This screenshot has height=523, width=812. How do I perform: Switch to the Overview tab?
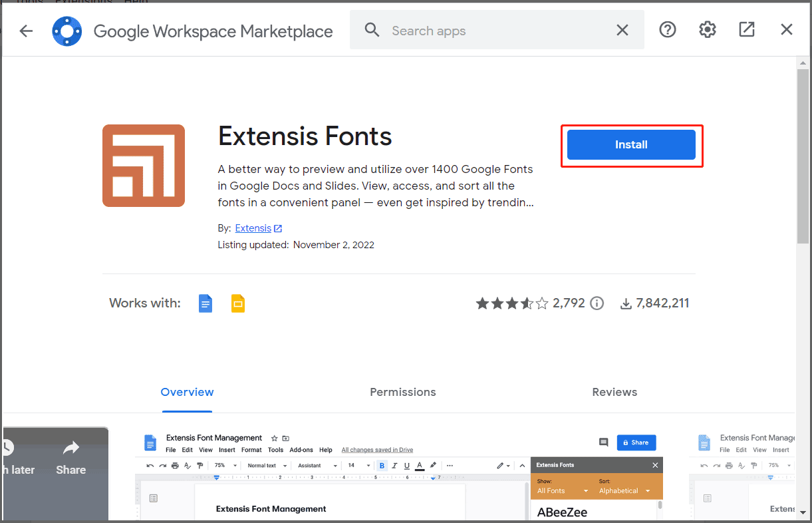coord(188,392)
